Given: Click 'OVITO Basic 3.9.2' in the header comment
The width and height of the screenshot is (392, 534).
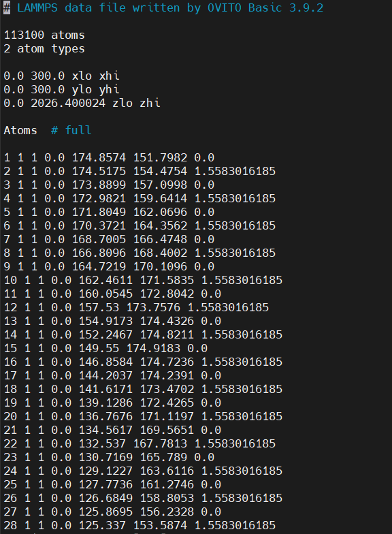Looking at the screenshot, I should coord(265,8).
